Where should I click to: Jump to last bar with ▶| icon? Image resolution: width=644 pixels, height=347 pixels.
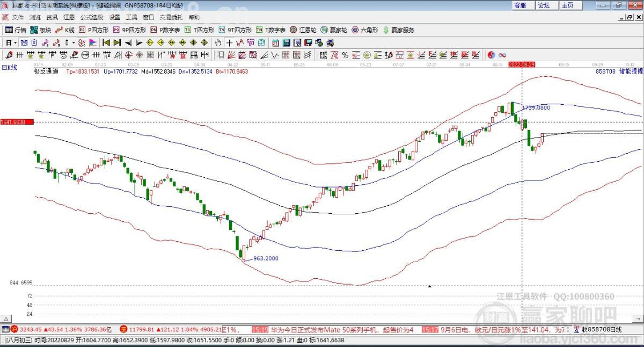(117, 42)
